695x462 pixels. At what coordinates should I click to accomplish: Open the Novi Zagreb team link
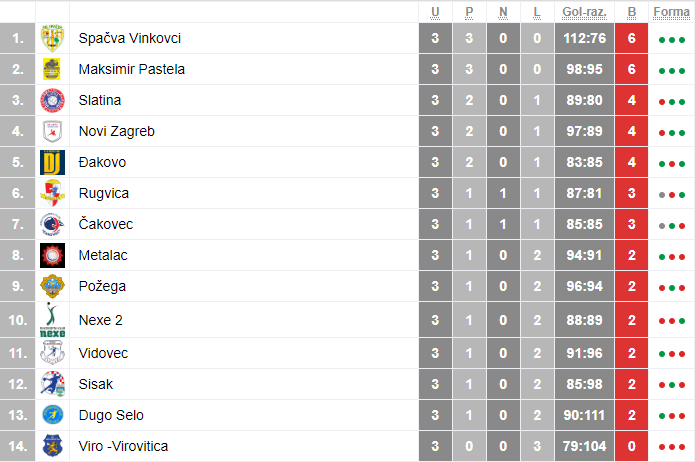[116, 131]
